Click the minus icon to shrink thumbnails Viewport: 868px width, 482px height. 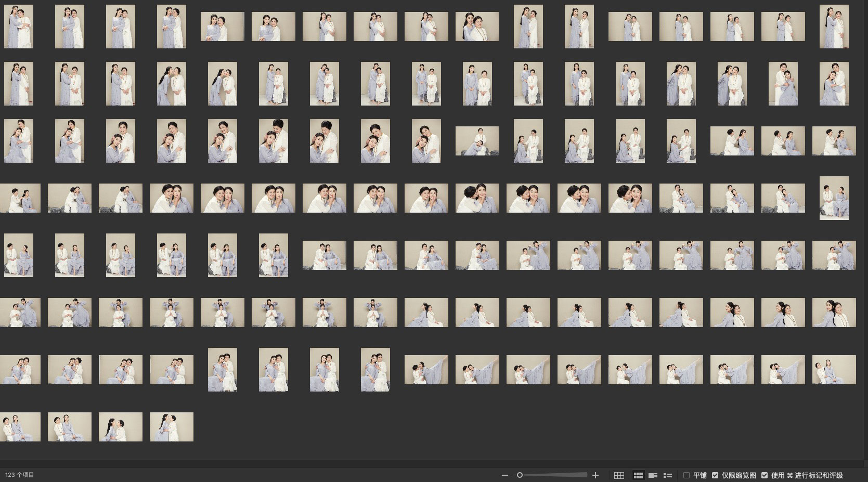tap(504, 475)
